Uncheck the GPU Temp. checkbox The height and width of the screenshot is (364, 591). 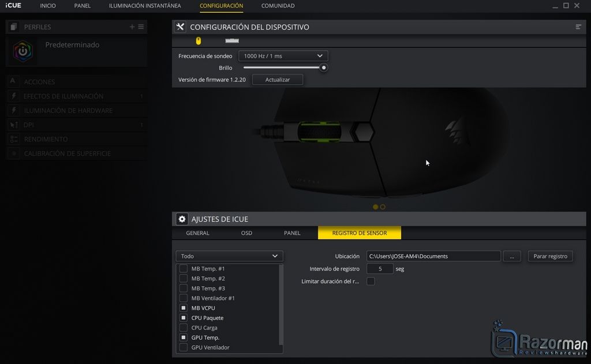(183, 337)
